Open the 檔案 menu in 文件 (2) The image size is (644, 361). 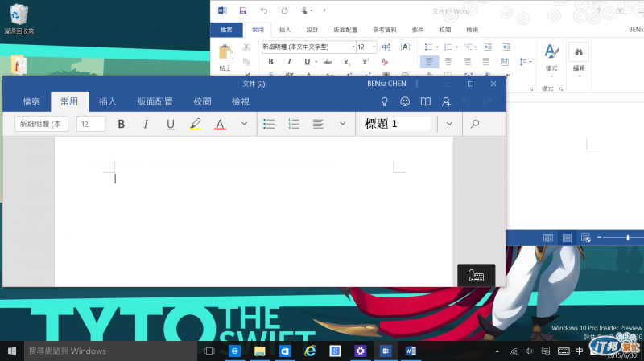(x=31, y=102)
